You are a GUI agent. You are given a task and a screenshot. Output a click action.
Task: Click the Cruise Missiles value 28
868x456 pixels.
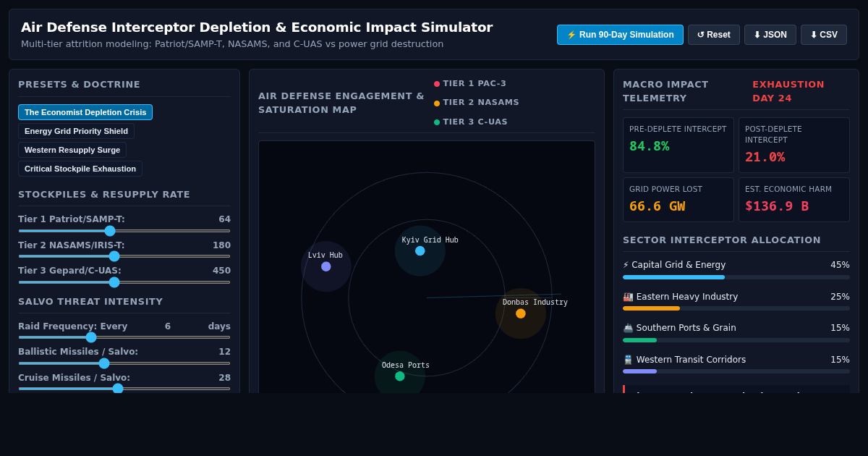pos(224,378)
